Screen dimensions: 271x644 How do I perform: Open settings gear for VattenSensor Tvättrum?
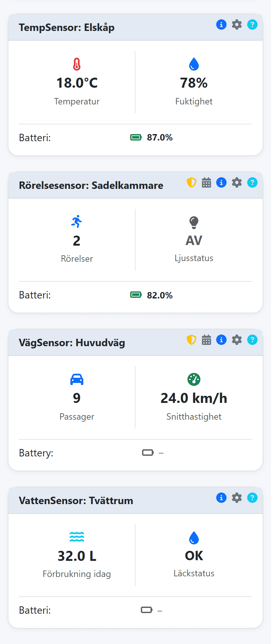(237, 498)
